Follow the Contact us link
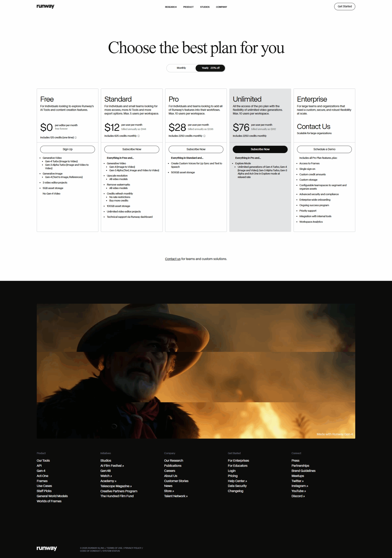The height and width of the screenshot is (558, 392). pos(172,259)
